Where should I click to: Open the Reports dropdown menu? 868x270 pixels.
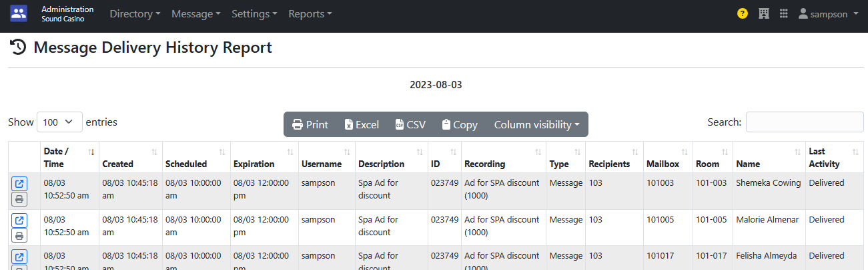(x=310, y=13)
